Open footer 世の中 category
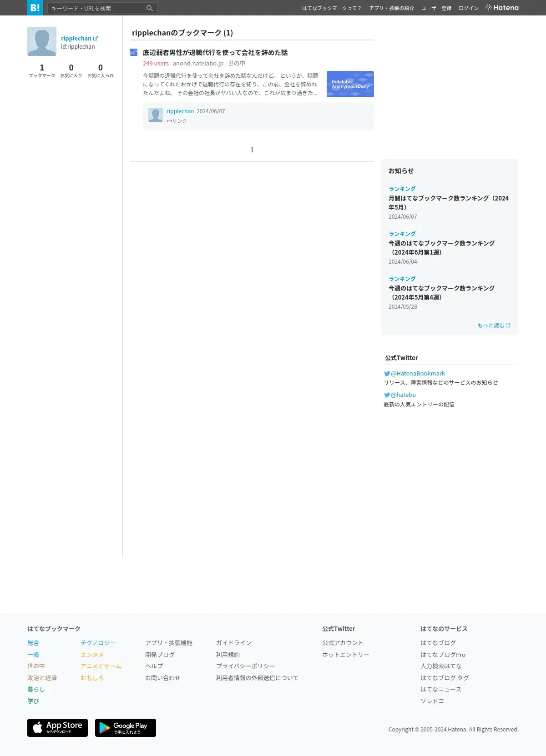546x756 pixels. 36,666
